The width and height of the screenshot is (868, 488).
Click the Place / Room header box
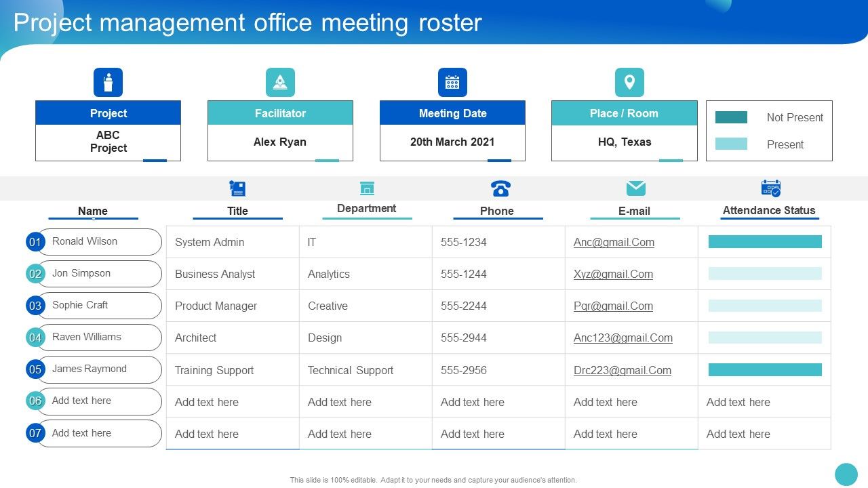pyautogui.click(x=624, y=113)
